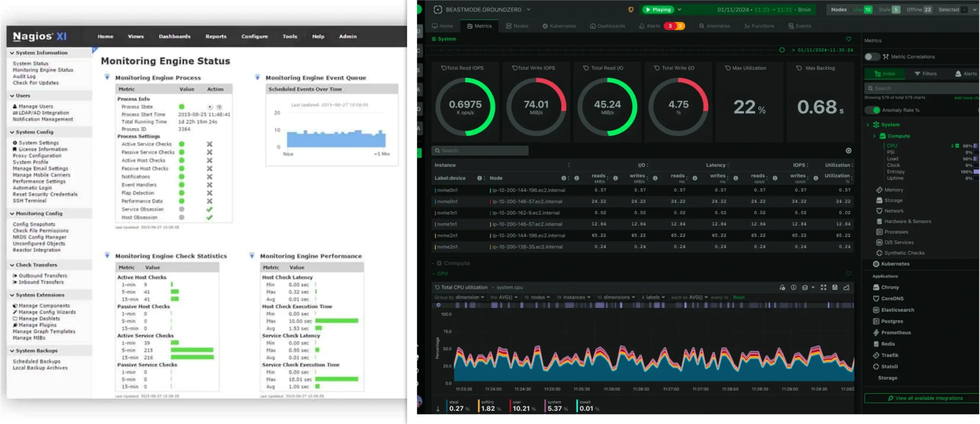This screenshot has width=980, height=424.
Task: Click the chart type icon on CPU chart
Action: pyautogui.click(x=805, y=287)
